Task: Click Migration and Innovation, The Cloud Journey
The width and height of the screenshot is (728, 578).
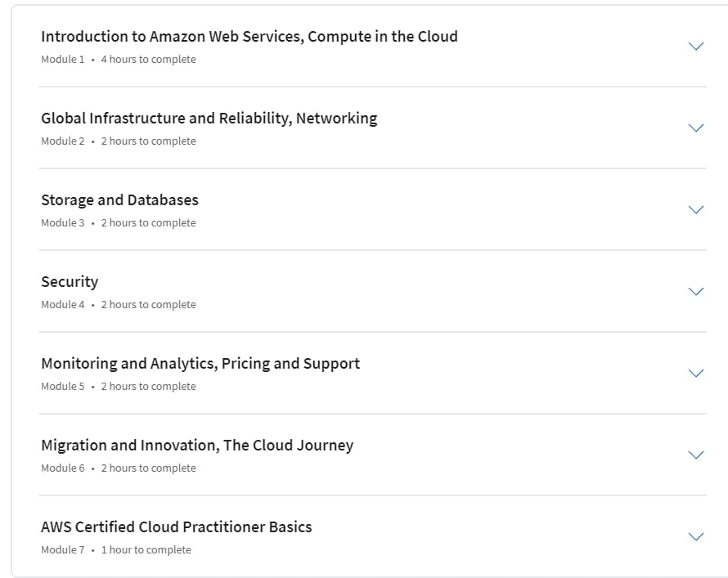Action: [x=197, y=446]
